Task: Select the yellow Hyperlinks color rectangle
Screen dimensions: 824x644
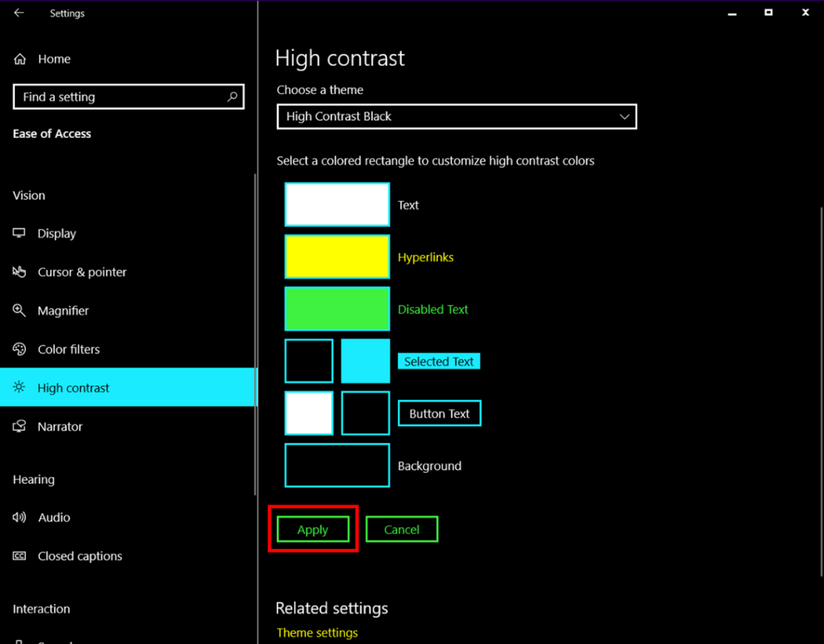Action: pos(337,256)
